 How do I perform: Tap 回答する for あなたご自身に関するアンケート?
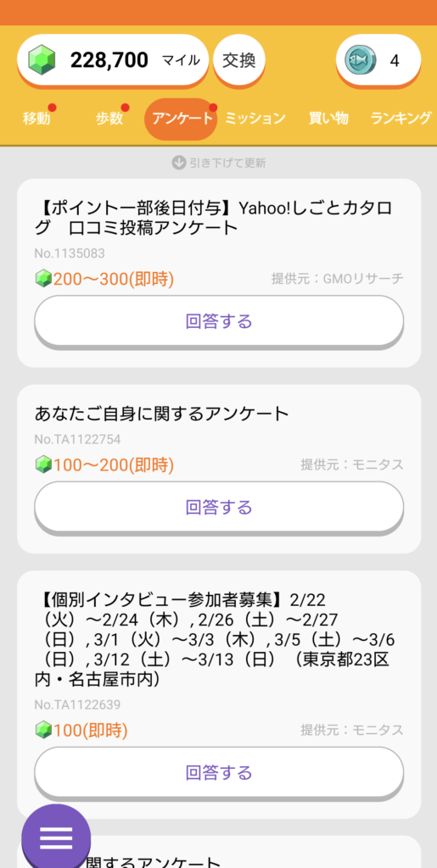219,507
